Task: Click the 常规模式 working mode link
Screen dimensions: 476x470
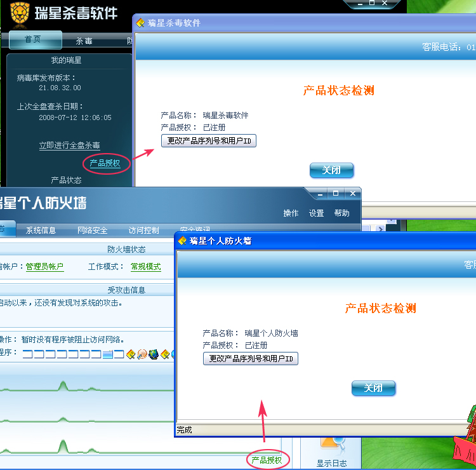Action: tap(146, 267)
